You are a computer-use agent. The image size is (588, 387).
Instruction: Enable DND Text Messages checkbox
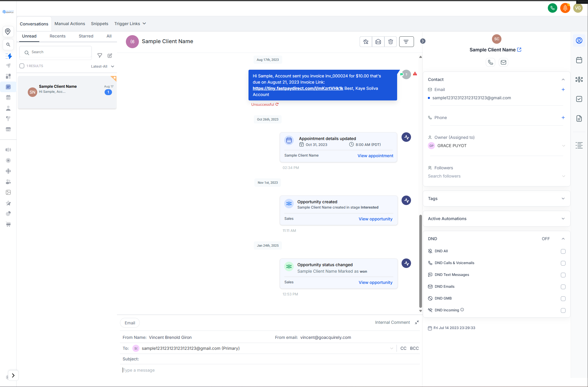[563, 275]
